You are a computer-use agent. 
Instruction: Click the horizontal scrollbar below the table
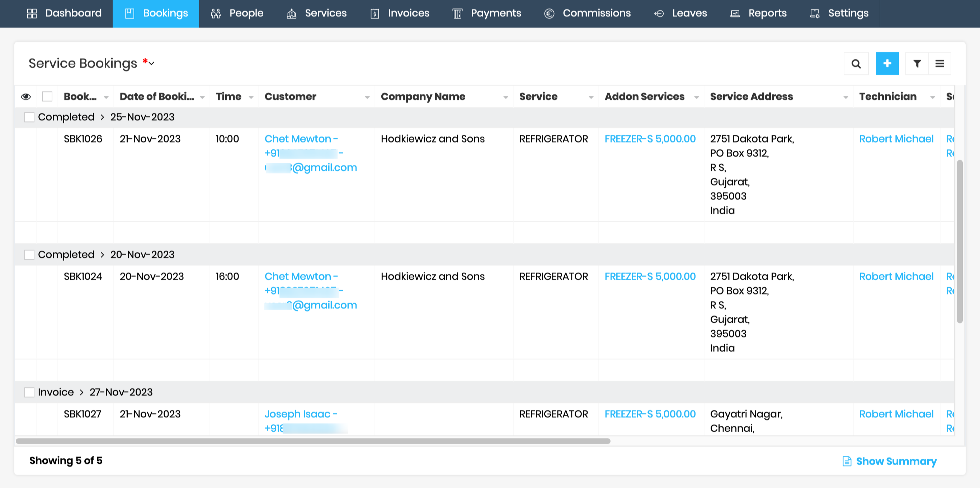pyautogui.click(x=313, y=441)
